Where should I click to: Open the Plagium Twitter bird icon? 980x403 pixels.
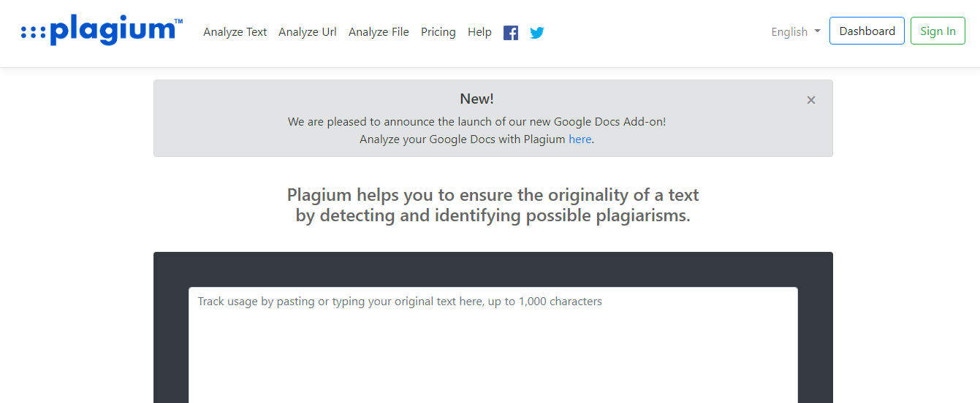(x=537, y=33)
